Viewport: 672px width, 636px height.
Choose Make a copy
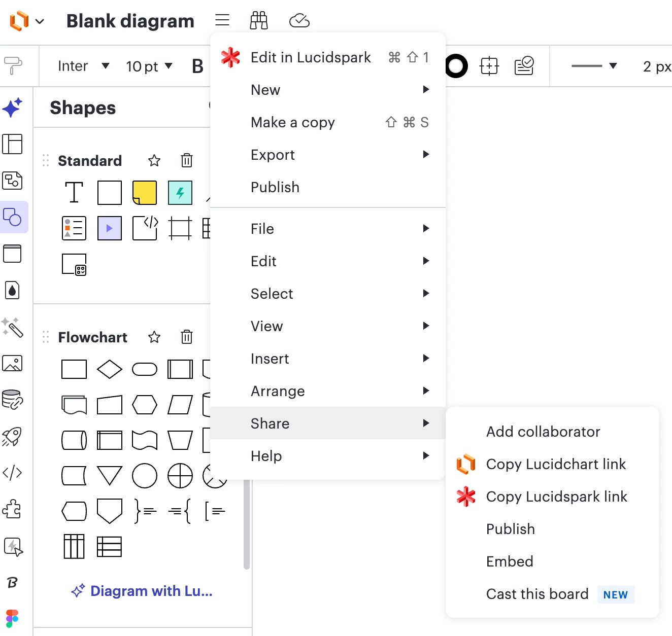(328, 122)
